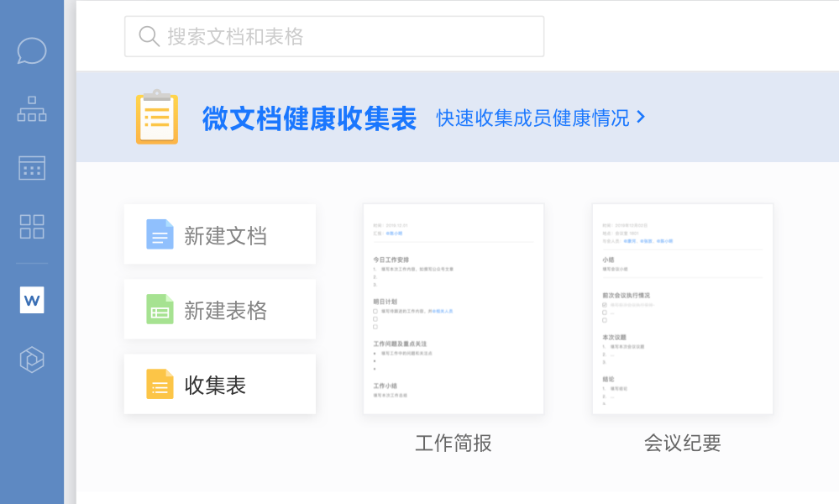Screen dimensions: 839x504
Task: Open the 微文档健康收集表 banner title
Action: 309,118
